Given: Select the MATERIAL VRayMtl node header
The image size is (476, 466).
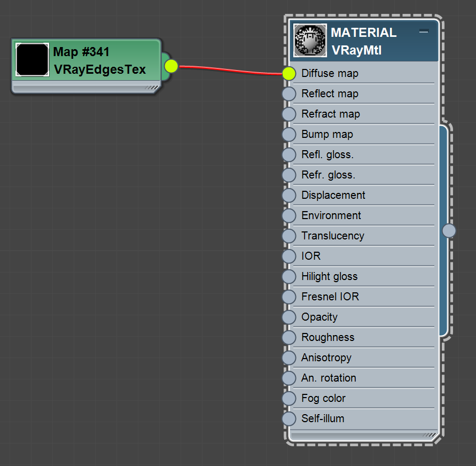Looking at the screenshot, I should [x=364, y=41].
